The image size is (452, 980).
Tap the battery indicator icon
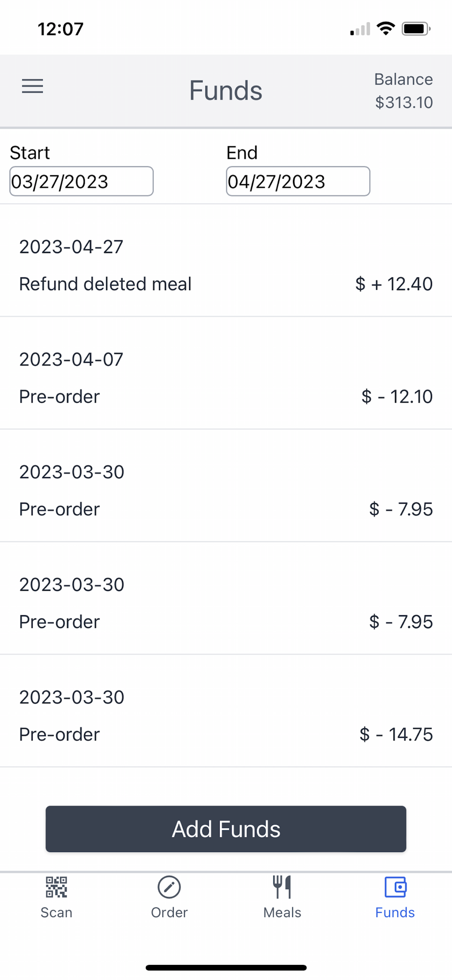[x=415, y=29]
